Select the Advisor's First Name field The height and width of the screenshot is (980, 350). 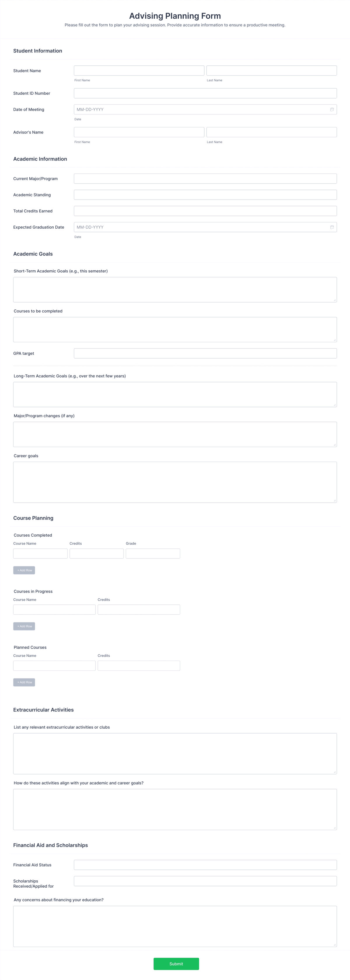(139, 132)
